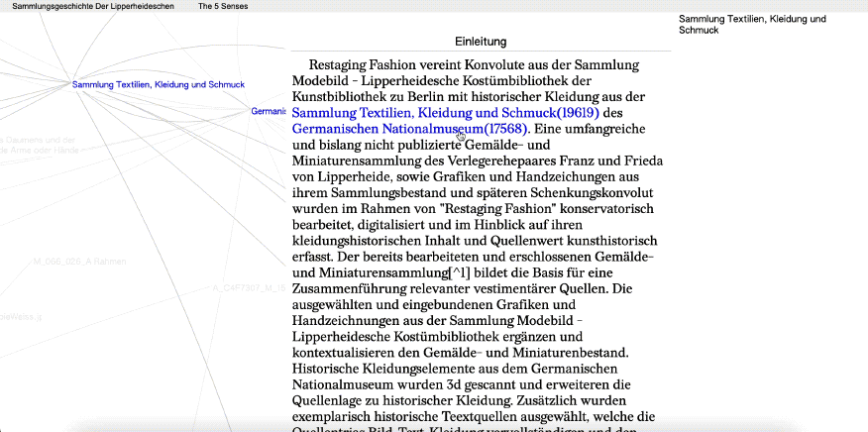Click the faded 'Daumens und der' graph label
The width and height of the screenshot is (868, 432).
coord(38,140)
